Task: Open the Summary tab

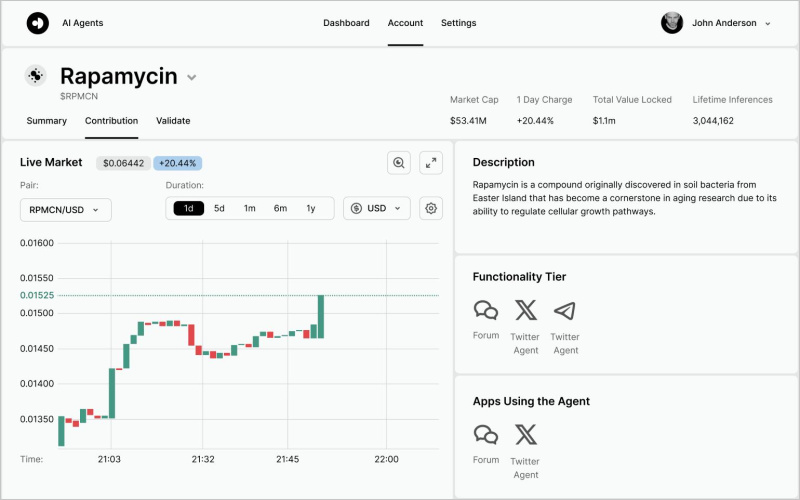Action: (x=46, y=121)
